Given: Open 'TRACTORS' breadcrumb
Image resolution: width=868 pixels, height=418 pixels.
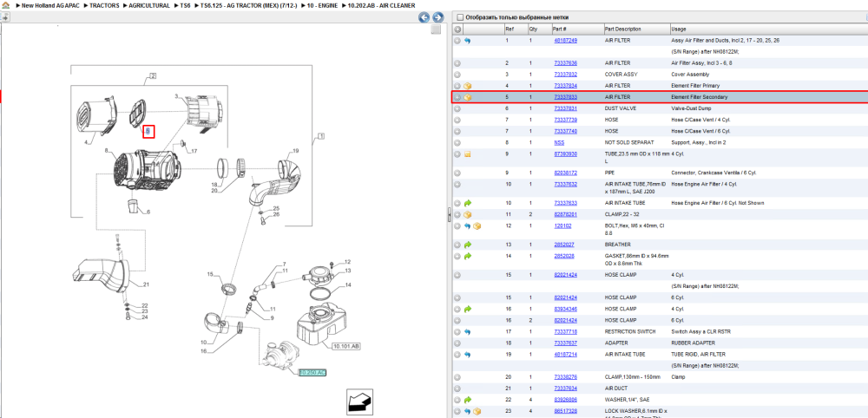Looking at the screenshot, I should click(104, 5).
